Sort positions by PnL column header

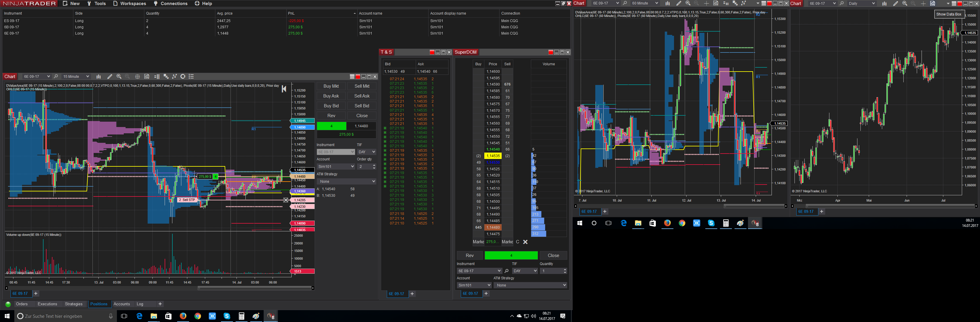(x=321, y=13)
